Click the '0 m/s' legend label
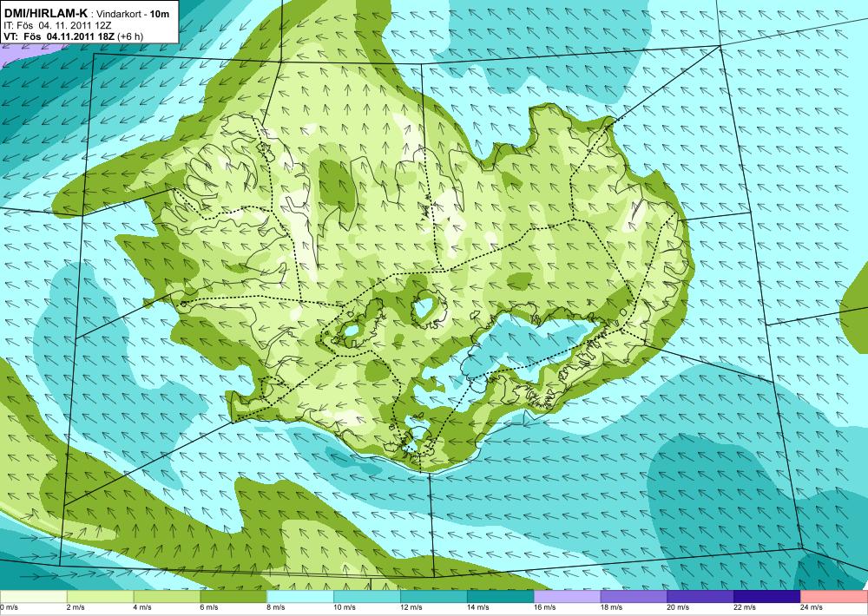Screen dimensions: 868x616 click(9, 607)
